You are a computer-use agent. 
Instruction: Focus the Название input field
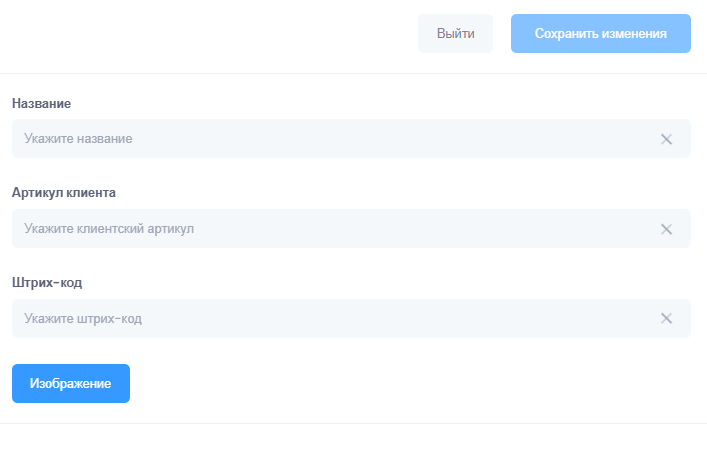tap(330, 139)
